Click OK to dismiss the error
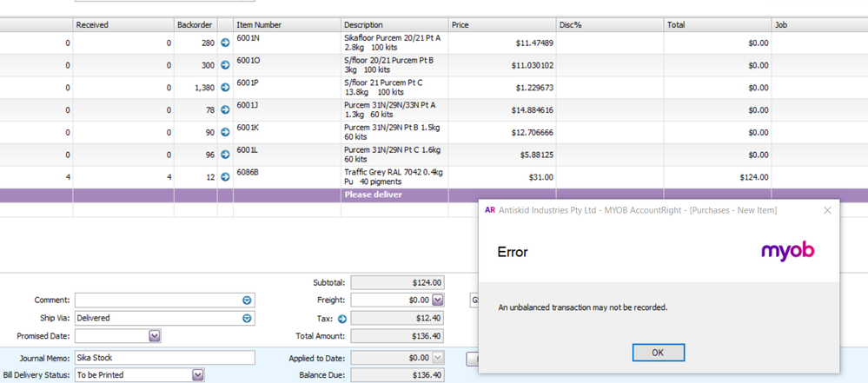This screenshot has height=383, width=868. coord(658,353)
